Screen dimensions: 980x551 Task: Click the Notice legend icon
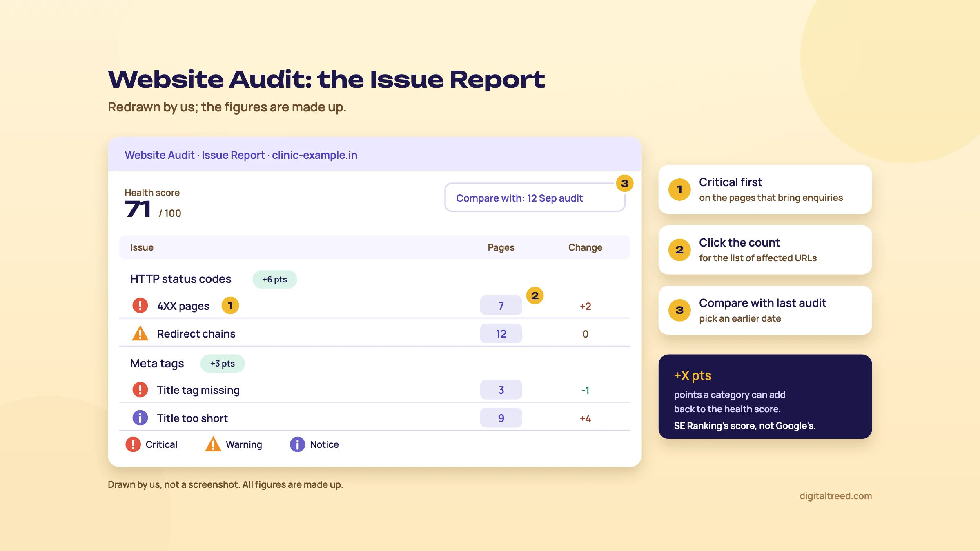pos(297,444)
